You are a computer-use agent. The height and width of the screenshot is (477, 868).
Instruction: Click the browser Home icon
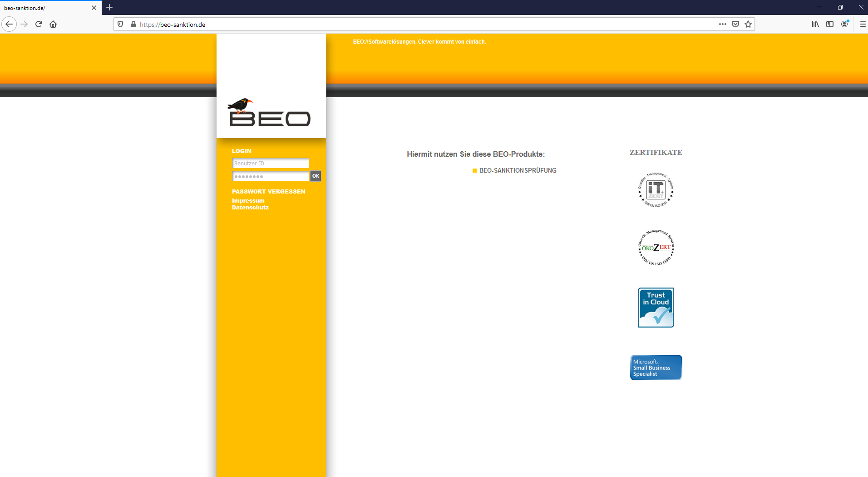click(x=53, y=24)
